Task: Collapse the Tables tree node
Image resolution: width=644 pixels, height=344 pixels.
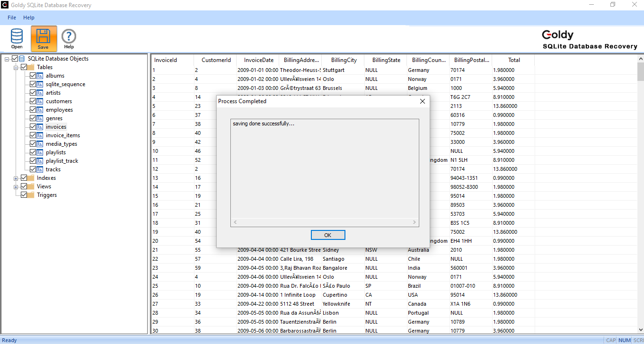Action: (16, 67)
